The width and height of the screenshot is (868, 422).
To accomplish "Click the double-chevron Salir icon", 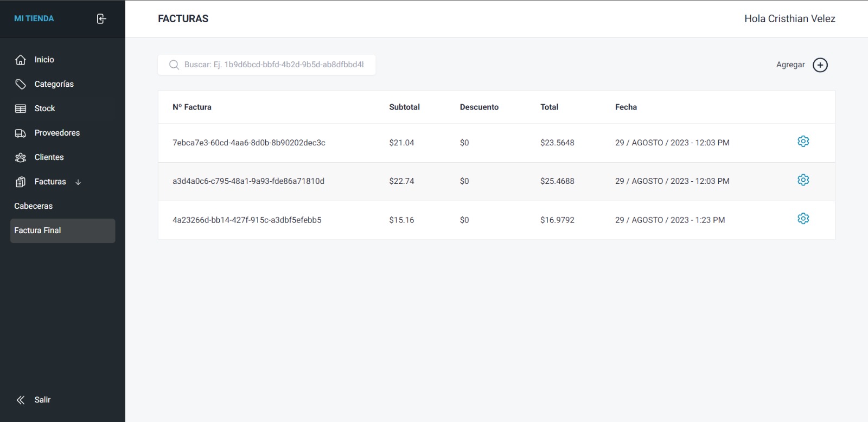I will [x=21, y=400].
